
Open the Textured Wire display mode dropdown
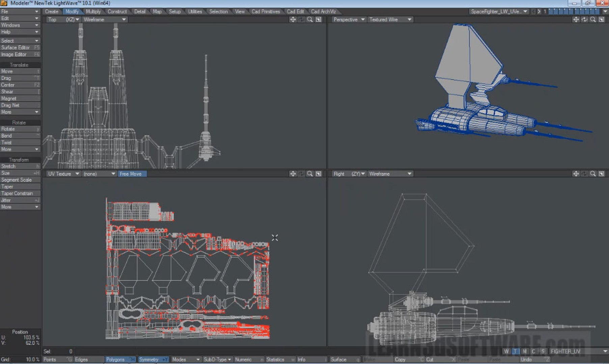tap(390, 20)
